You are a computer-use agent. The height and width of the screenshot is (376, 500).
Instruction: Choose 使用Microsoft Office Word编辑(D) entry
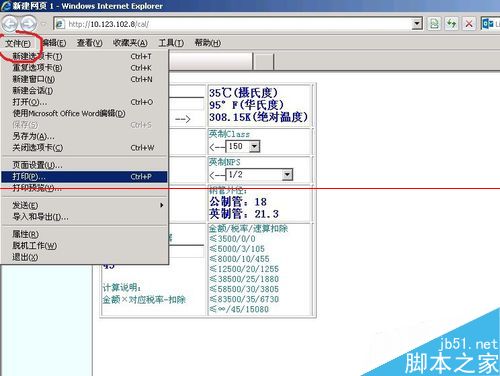tap(84, 113)
